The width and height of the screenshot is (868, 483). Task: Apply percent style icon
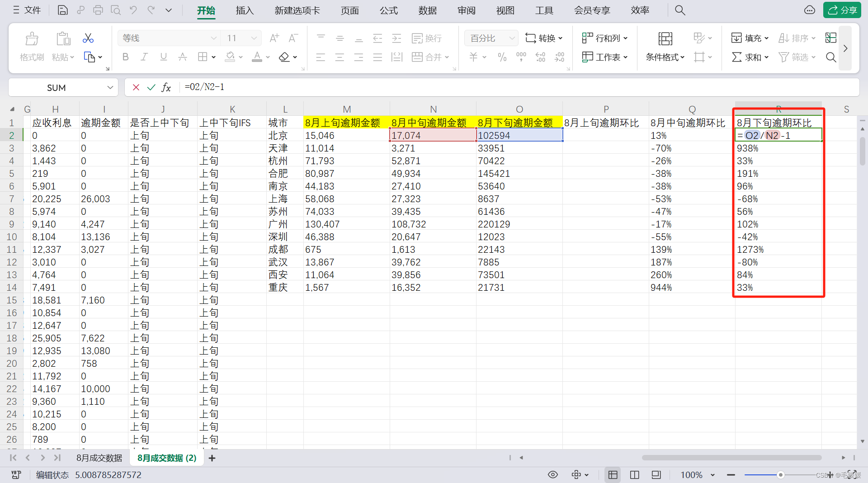(502, 57)
